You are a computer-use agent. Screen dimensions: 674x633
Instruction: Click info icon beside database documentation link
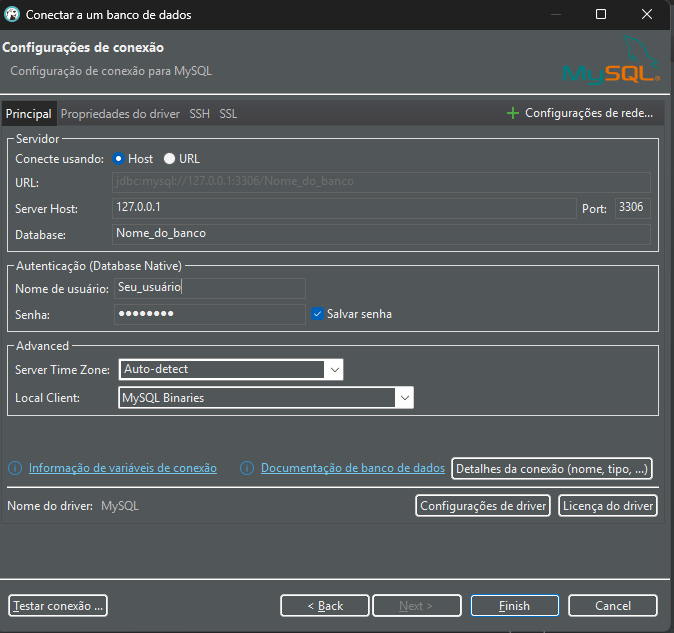(247, 468)
